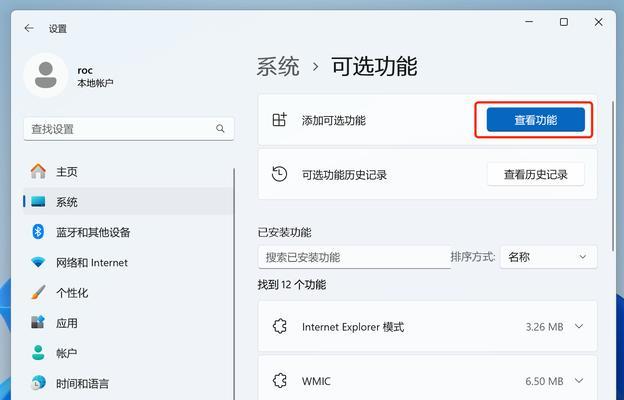Click the 6.50 MB size value

(x=544, y=381)
